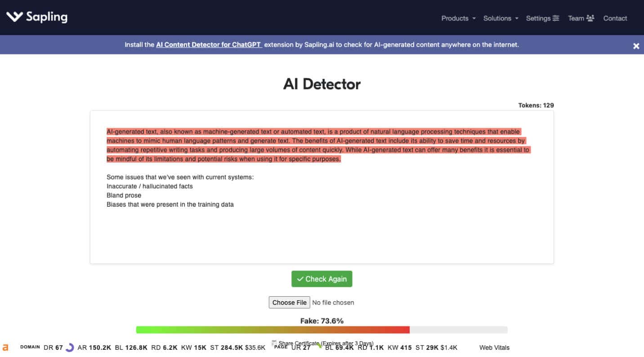Open the Contact page
The width and height of the screenshot is (644, 357).
[x=615, y=18]
